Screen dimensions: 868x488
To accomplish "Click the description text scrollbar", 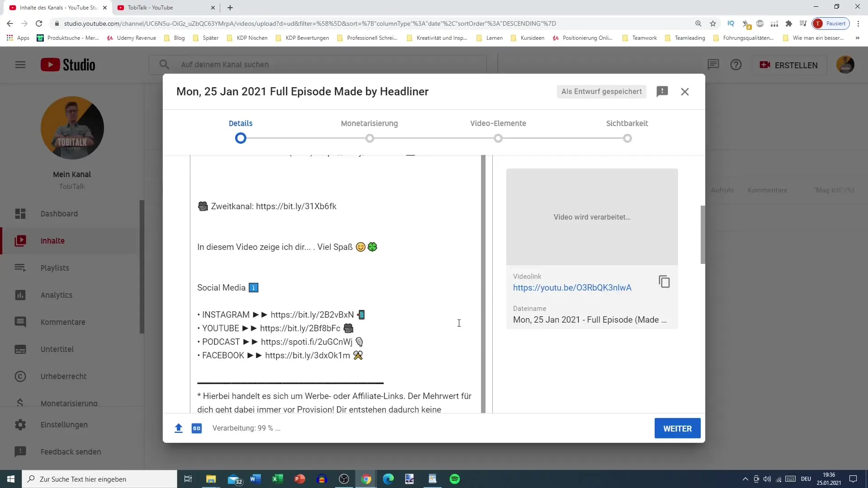I will [483, 284].
